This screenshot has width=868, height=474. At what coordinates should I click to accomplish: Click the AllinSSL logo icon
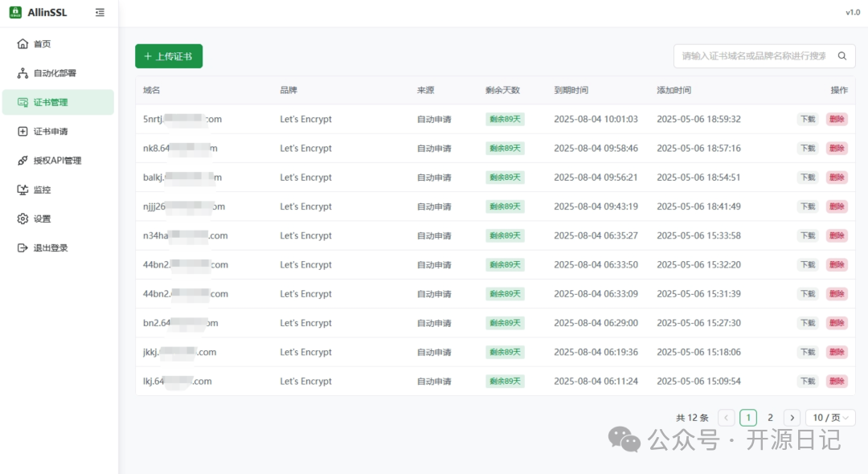(x=15, y=12)
